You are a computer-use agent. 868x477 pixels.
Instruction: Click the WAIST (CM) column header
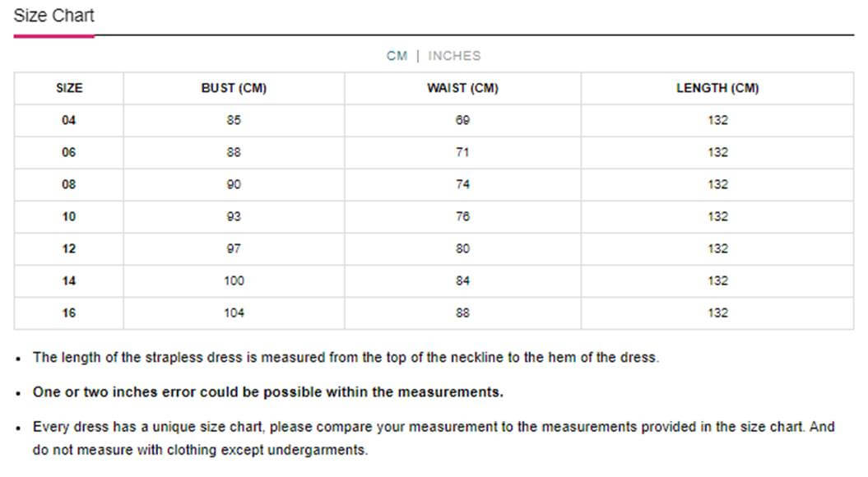pyautogui.click(x=462, y=88)
